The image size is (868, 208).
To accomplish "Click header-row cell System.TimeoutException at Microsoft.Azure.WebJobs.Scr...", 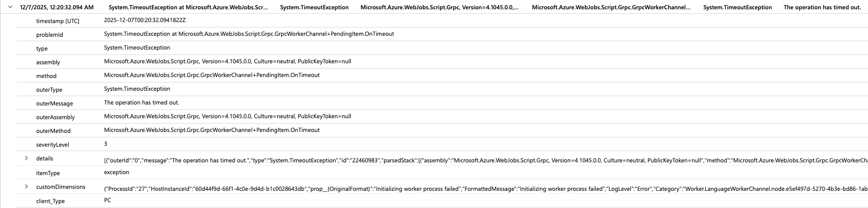I will (x=188, y=7).
